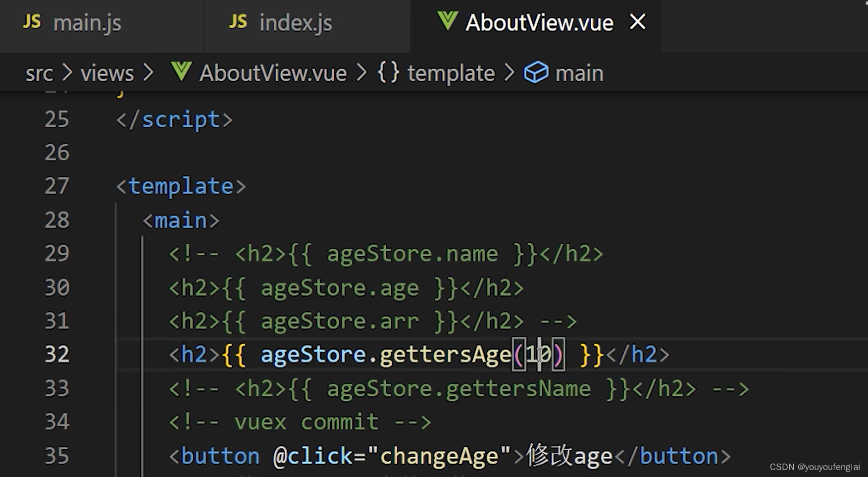868x477 pixels.
Task: Open the main breadcrumb symbol
Action: [579, 74]
